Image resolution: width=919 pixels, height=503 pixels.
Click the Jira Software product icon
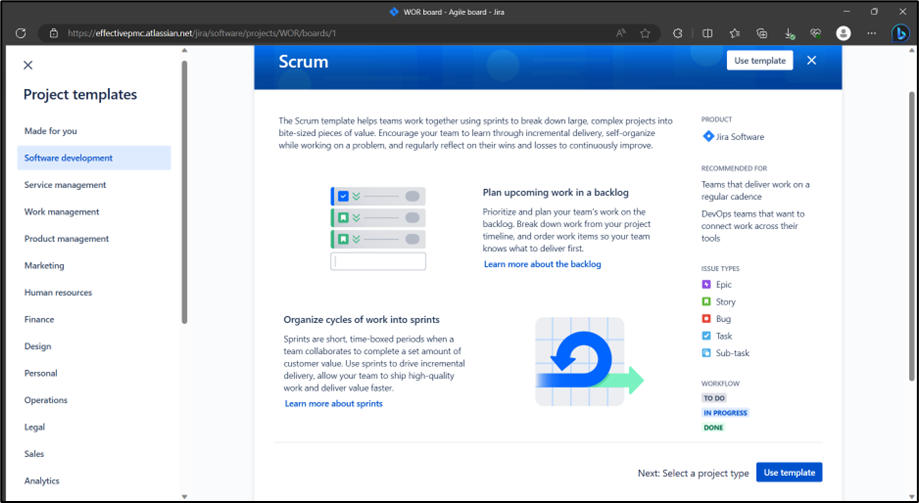coord(708,137)
